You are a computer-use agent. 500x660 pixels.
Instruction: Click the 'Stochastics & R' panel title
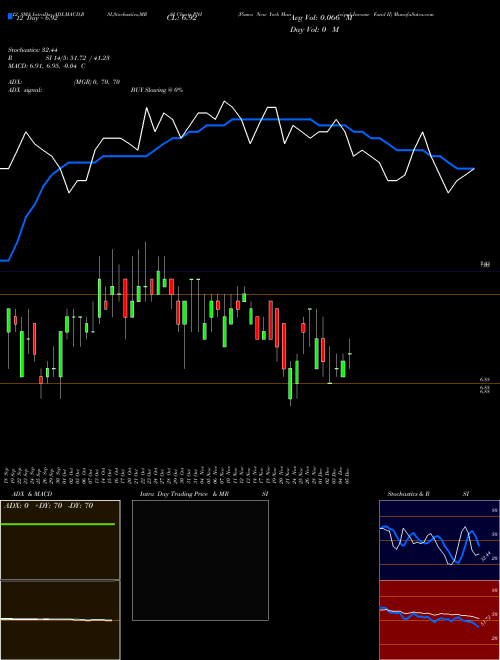[x=408, y=494]
